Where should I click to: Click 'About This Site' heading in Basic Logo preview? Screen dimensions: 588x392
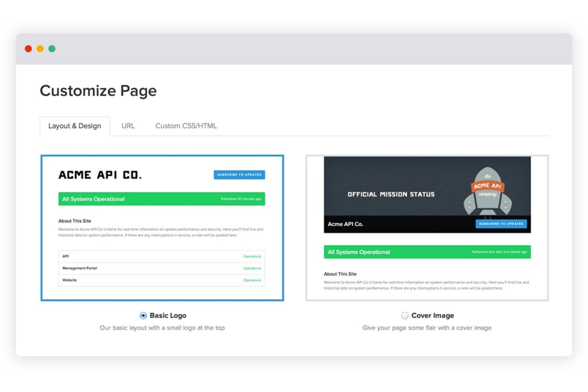click(75, 221)
